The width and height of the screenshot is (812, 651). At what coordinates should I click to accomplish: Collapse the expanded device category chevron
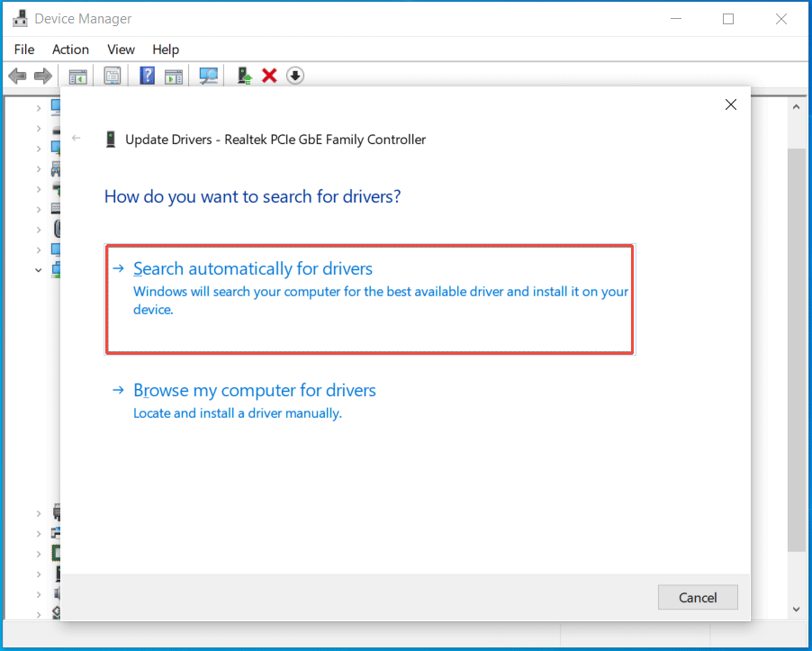[x=38, y=269]
